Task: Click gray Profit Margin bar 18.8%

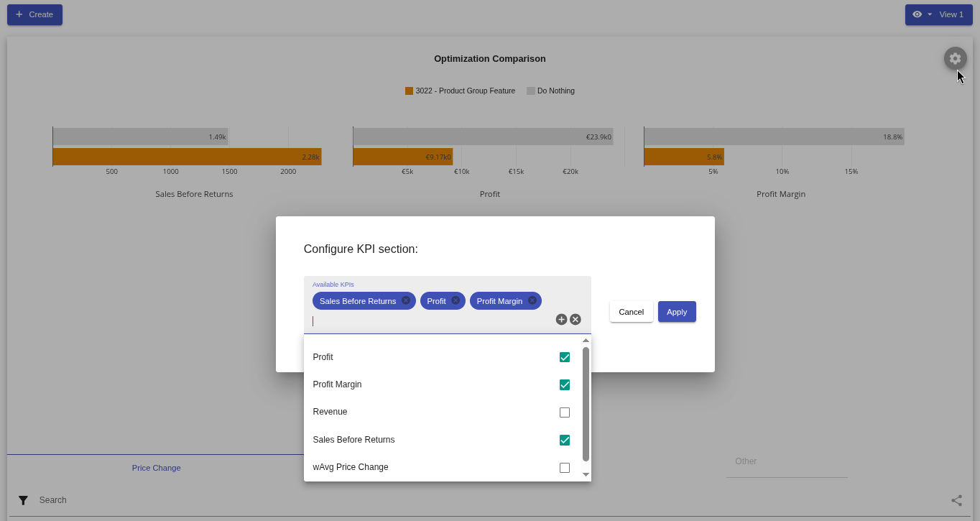Action: [774, 137]
